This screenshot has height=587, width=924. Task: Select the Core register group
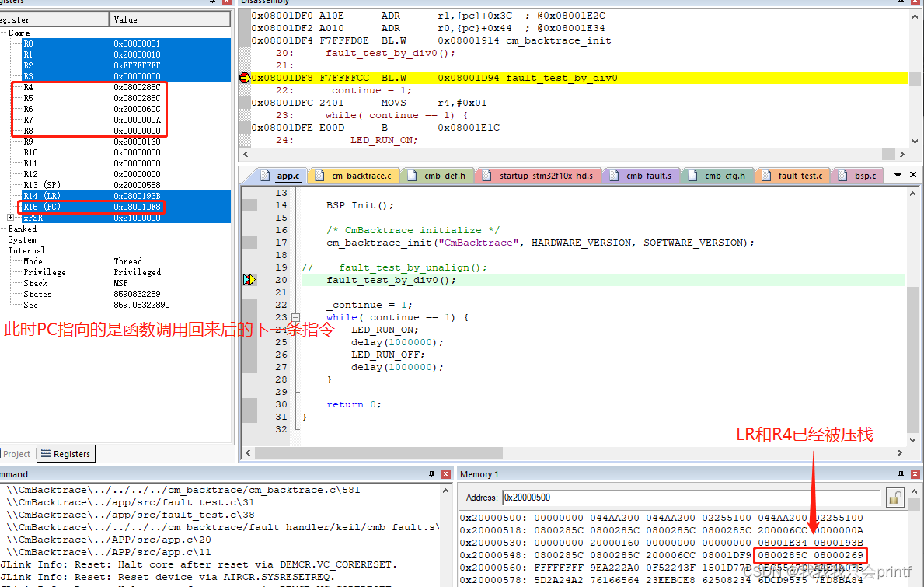[x=19, y=33]
